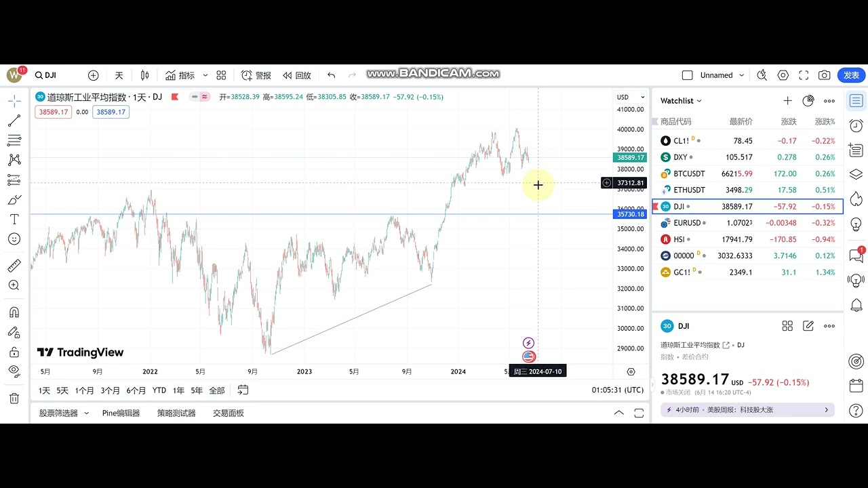Screen dimensions: 868x488
Task: Open the 策略测试器 tab
Action: click(176, 413)
